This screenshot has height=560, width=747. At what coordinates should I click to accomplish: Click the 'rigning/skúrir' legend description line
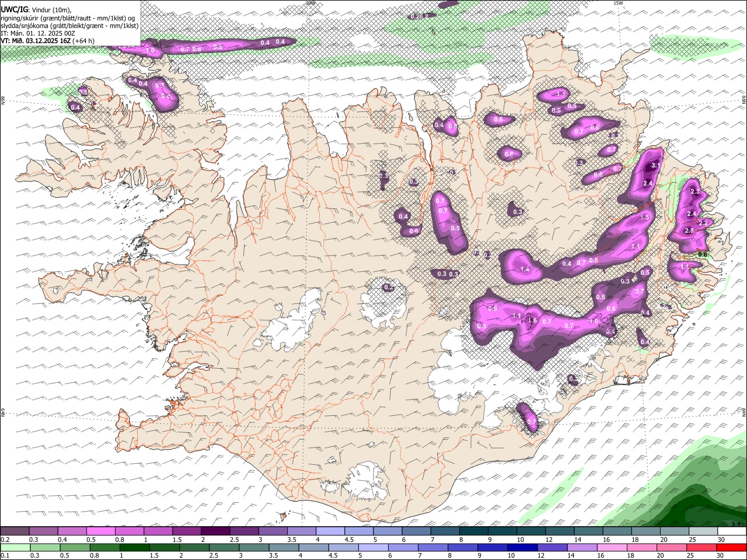pos(68,18)
